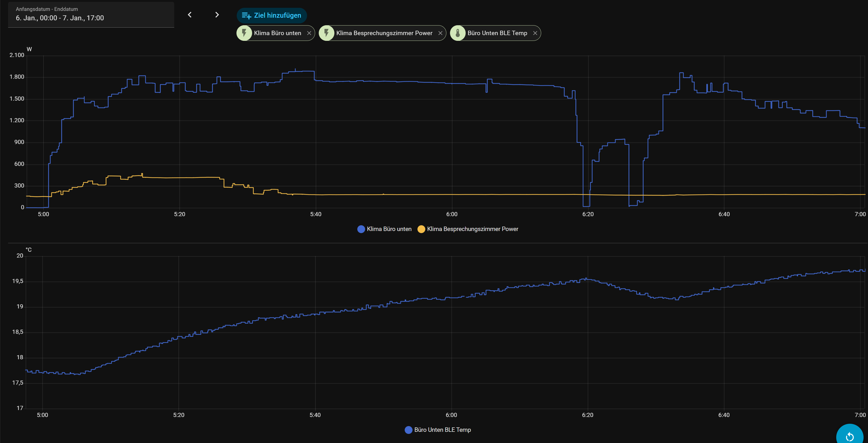Click thermometer icon on Büro Unten BLE Temp chip
Image resolution: width=868 pixels, height=443 pixels.
458,33
